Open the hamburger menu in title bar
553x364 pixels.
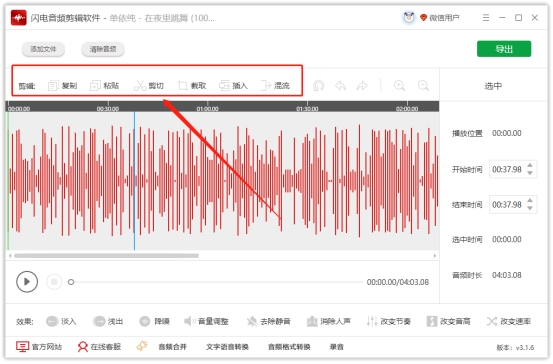pyautogui.click(x=486, y=18)
